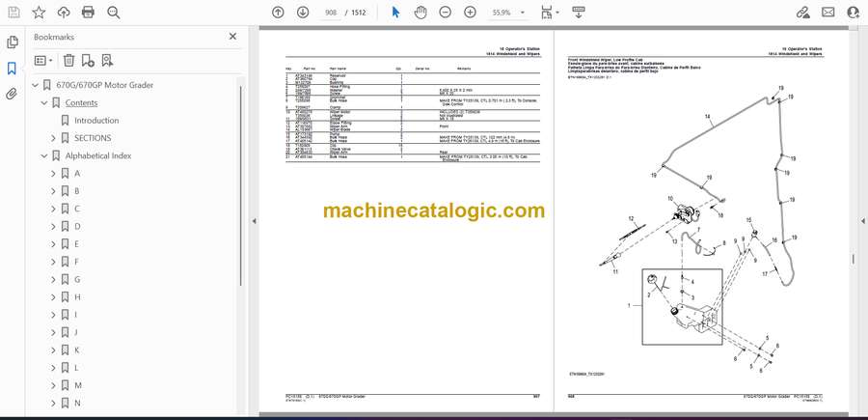Open the Contents bookmark link
The image size is (868, 420).
pos(81,103)
